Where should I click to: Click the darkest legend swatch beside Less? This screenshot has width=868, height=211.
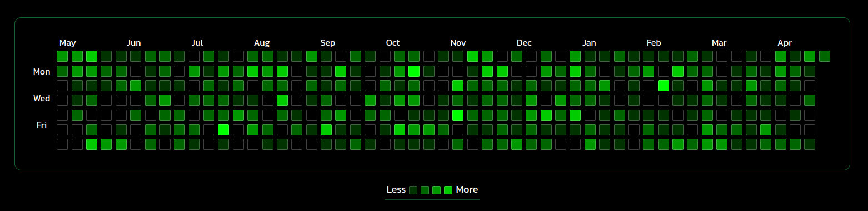[413, 190]
